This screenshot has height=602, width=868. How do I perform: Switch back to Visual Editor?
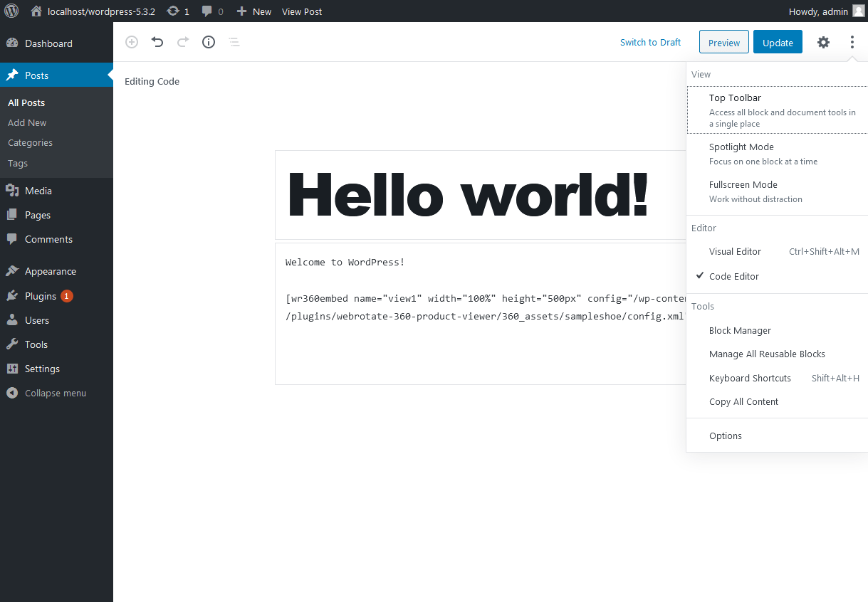tap(735, 251)
